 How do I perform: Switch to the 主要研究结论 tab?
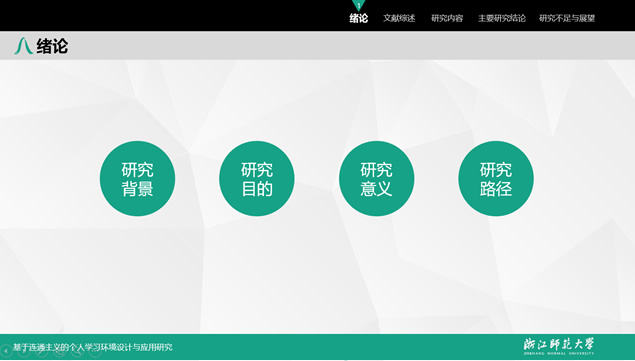point(502,18)
